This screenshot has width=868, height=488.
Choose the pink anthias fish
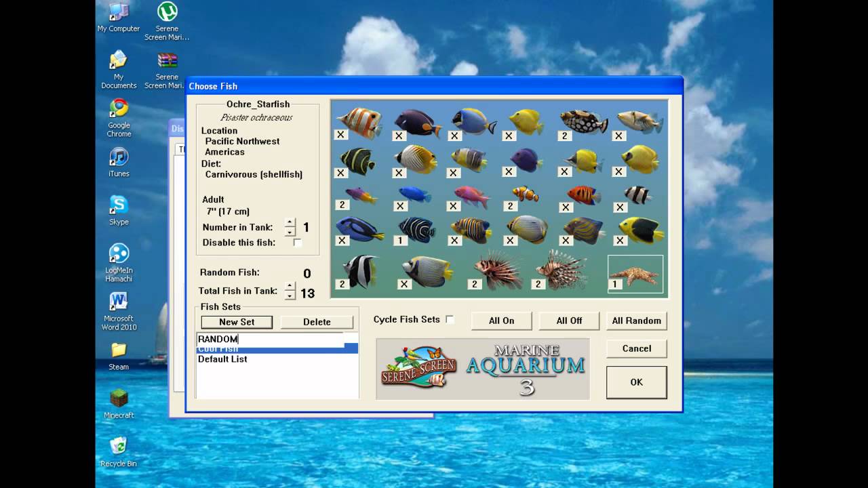pos(471,196)
